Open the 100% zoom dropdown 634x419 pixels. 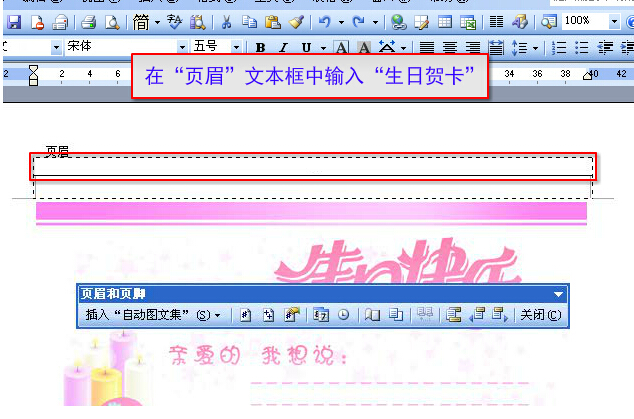[x=615, y=21]
